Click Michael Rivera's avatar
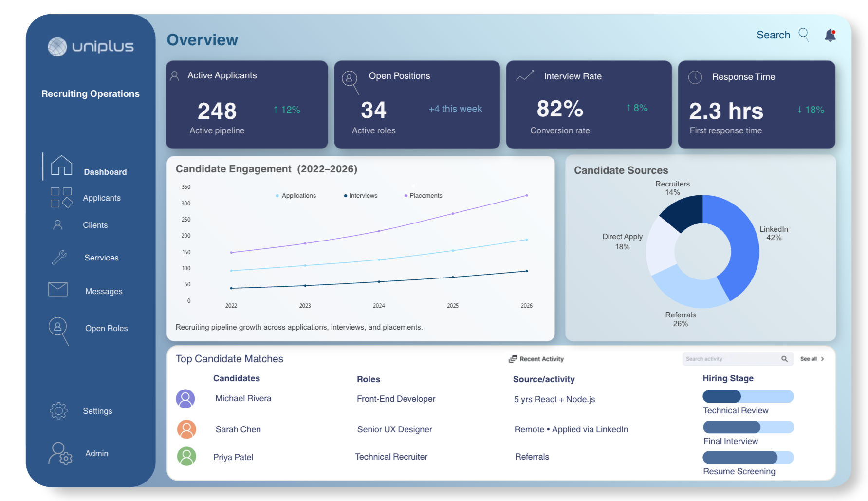 [185, 399]
